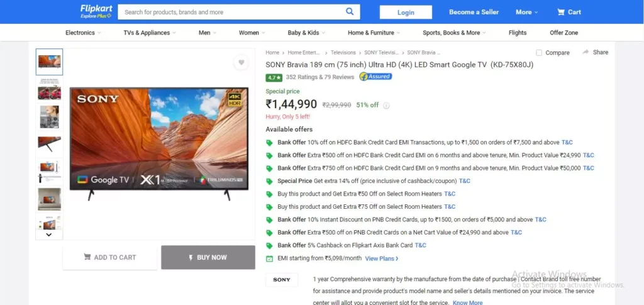
Task: Expand the Home & Furniture menu
Action: tap(374, 33)
